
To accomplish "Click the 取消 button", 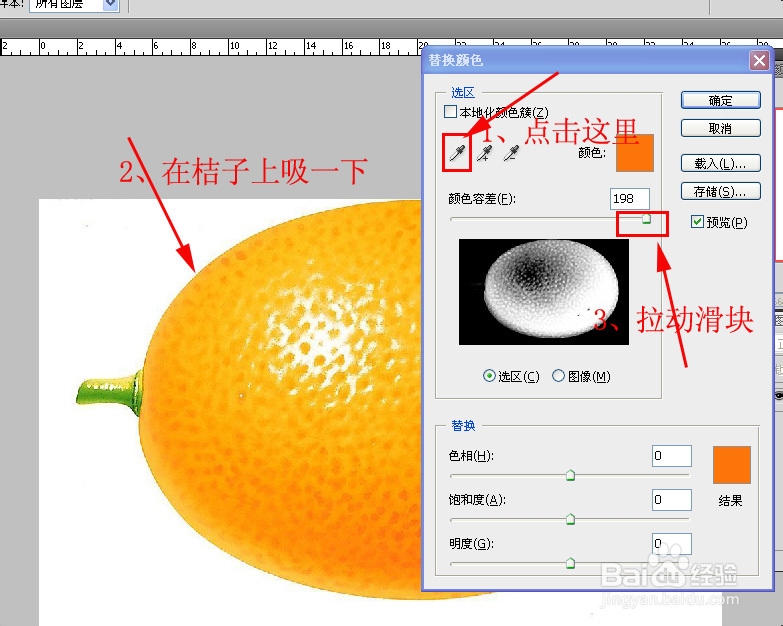I will pyautogui.click(x=721, y=128).
